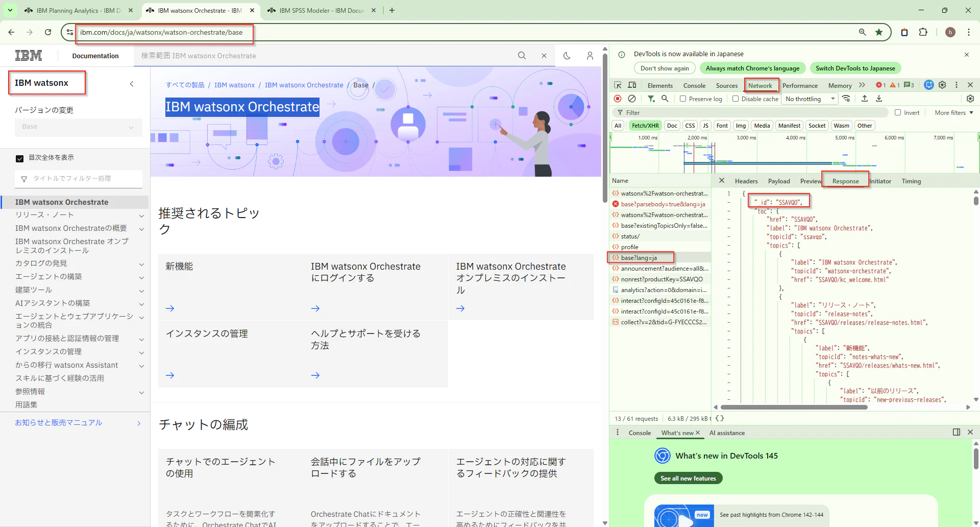
Task: Expand the エージェントの構築 section
Action: [x=141, y=278]
